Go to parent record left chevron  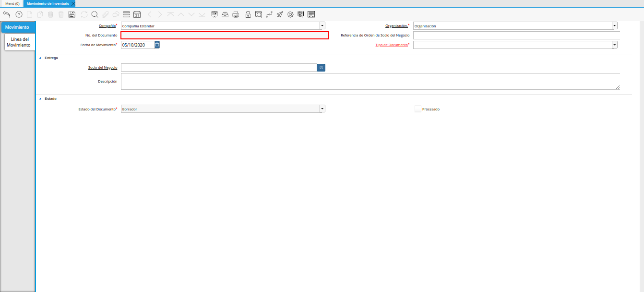point(150,14)
